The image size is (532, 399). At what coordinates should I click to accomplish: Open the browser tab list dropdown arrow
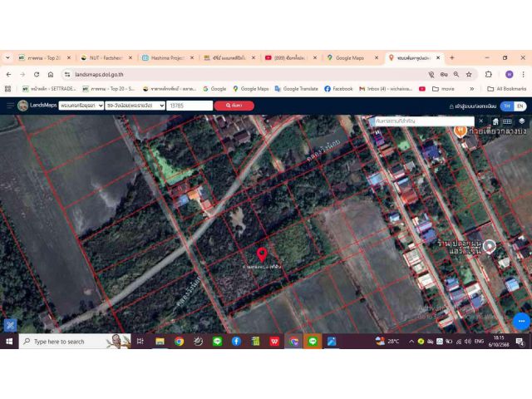7,58
